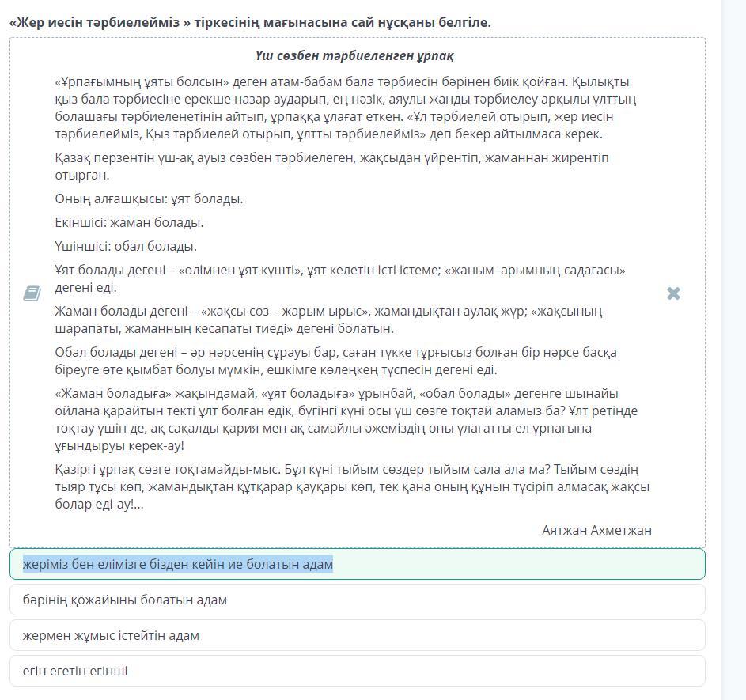Image resolution: width=746 pixels, height=700 pixels.
Task: Click the author name Аятжан Ахметжан
Action: (x=596, y=530)
